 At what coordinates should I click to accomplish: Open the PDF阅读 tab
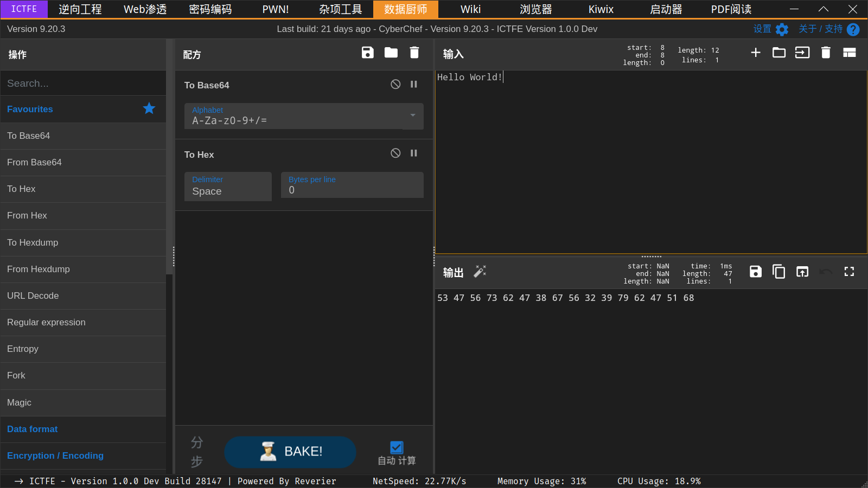(x=731, y=9)
